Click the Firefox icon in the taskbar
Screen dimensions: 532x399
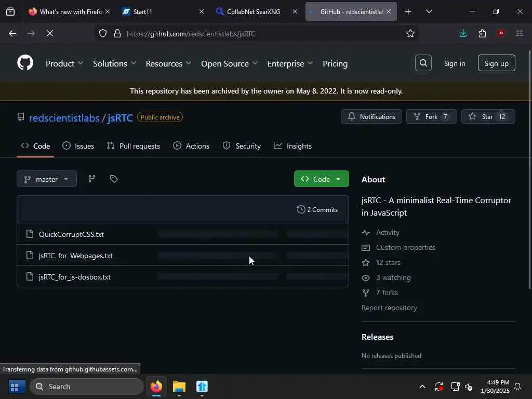(156, 387)
